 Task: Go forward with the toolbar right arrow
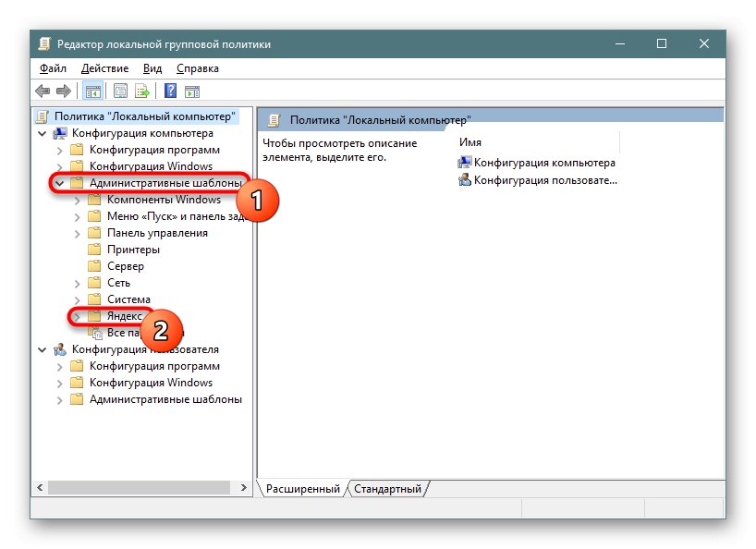tap(64, 91)
